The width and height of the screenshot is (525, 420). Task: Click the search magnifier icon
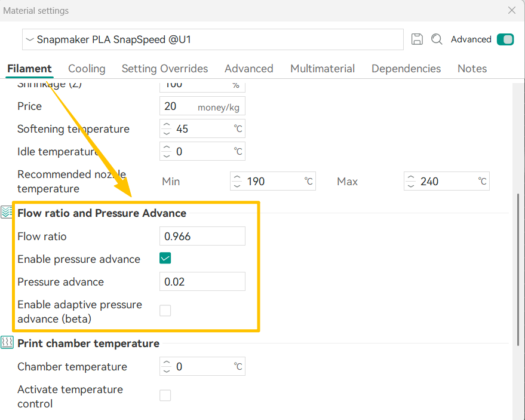point(437,39)
